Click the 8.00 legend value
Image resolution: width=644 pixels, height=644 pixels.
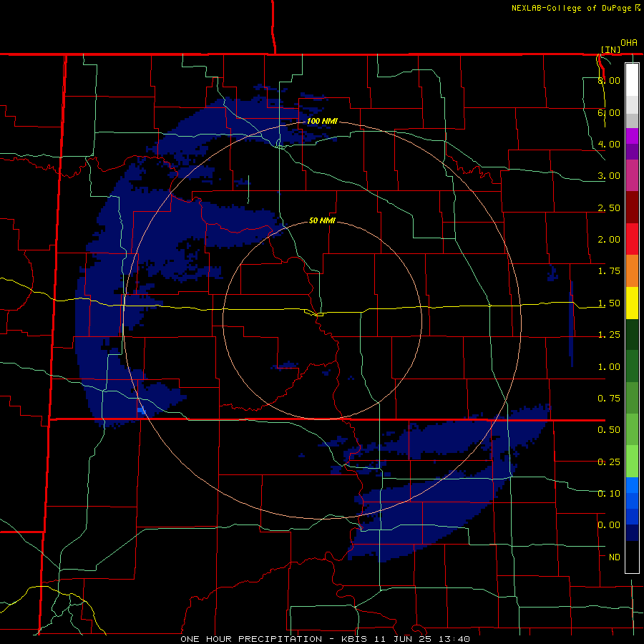click(609, 80)
